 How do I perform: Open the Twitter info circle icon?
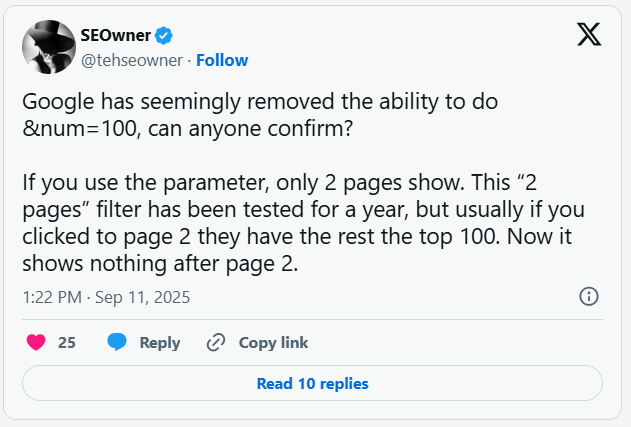pos(589,296)
